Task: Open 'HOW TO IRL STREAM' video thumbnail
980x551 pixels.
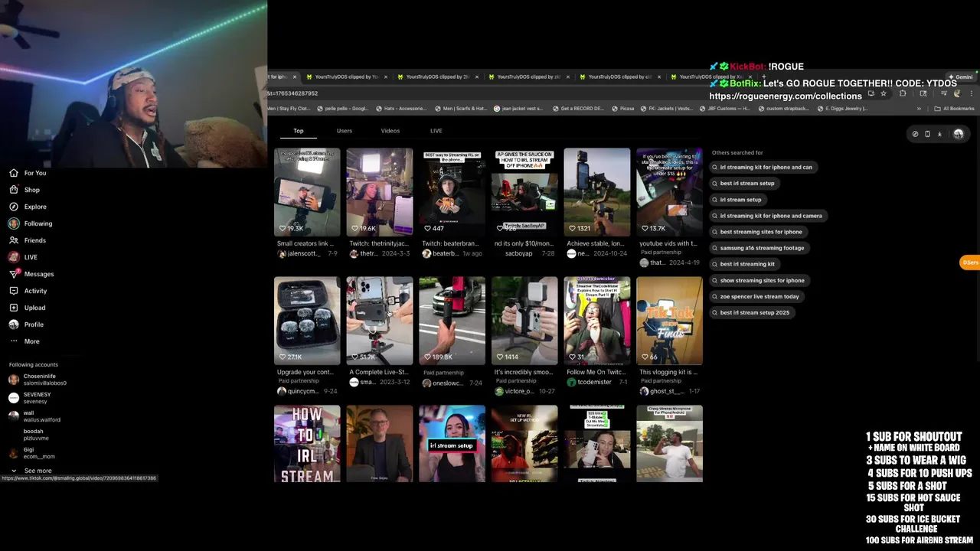Action: 307,444
